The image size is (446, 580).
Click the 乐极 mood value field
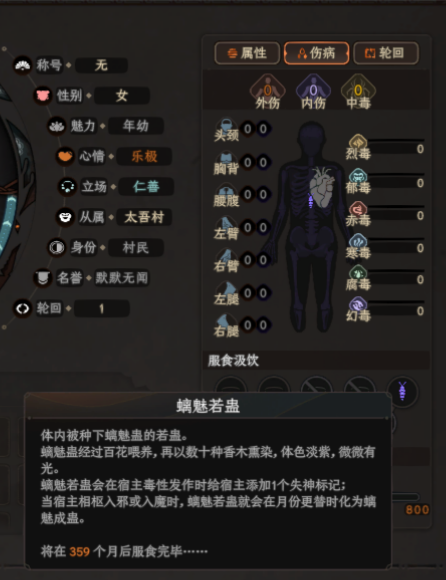click(x=144, y=156)
